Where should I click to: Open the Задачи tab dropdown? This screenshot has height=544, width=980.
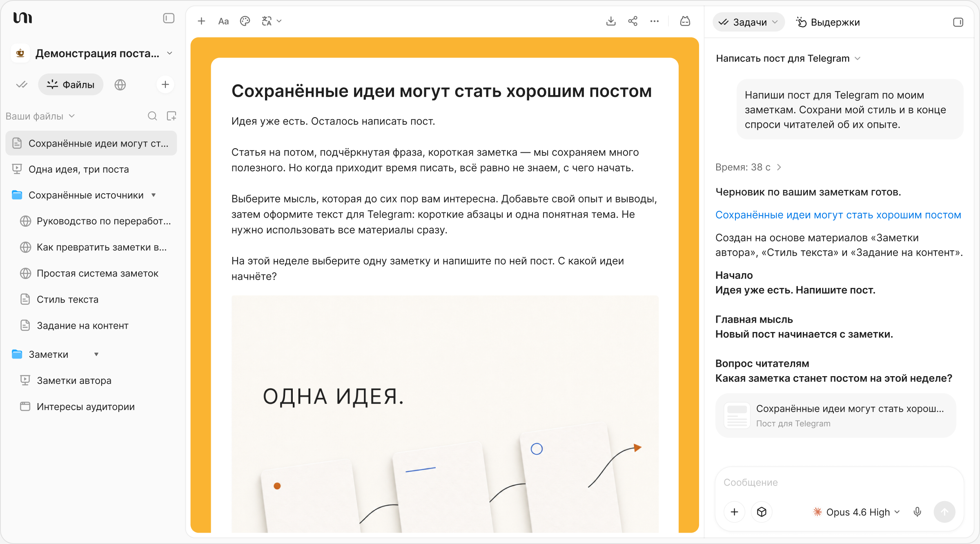(x=749, y=22)
